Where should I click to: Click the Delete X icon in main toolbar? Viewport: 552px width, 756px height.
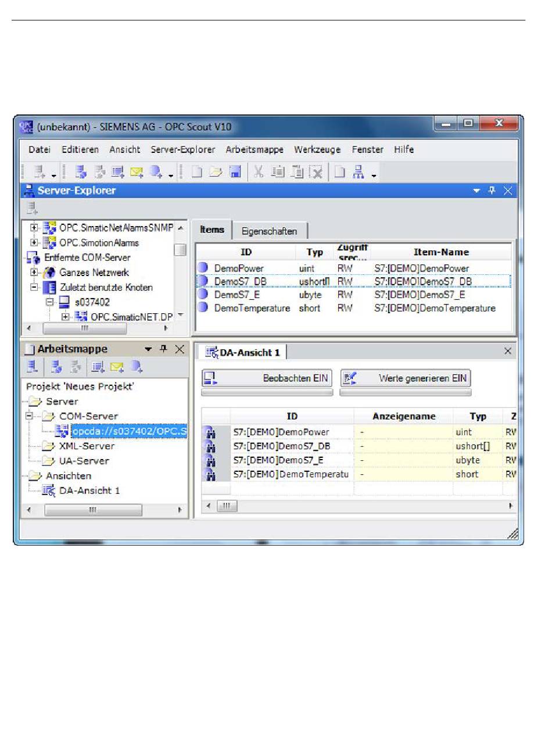click(316, 171)
